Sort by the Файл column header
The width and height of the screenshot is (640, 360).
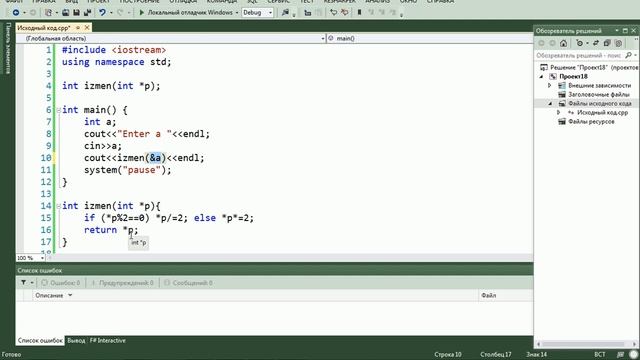click(x=505, y=295)
